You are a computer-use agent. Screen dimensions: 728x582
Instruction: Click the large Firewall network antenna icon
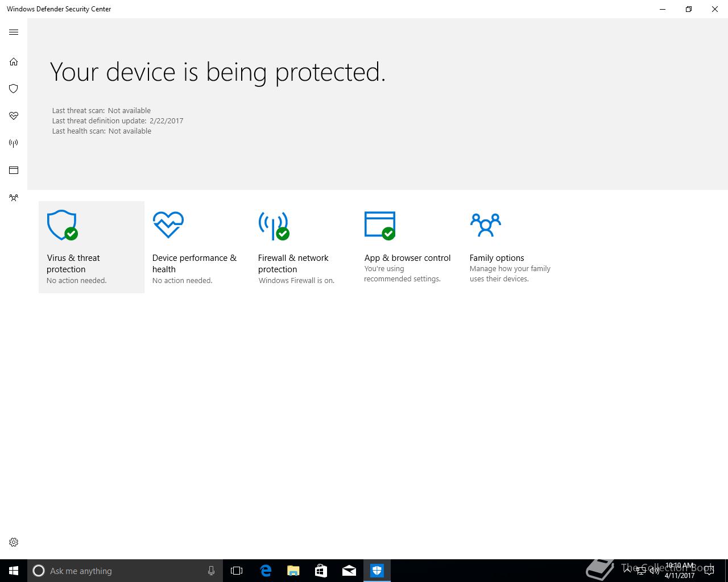coord(274,226)
